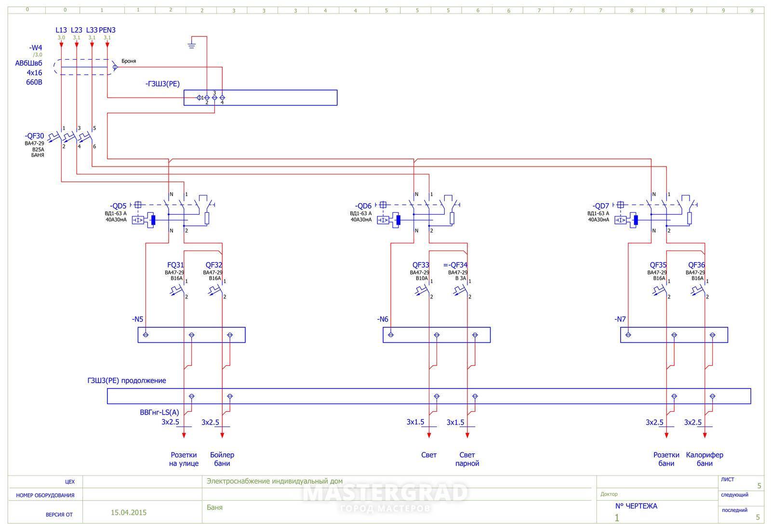Click the -QD7 label

(600, 206)
